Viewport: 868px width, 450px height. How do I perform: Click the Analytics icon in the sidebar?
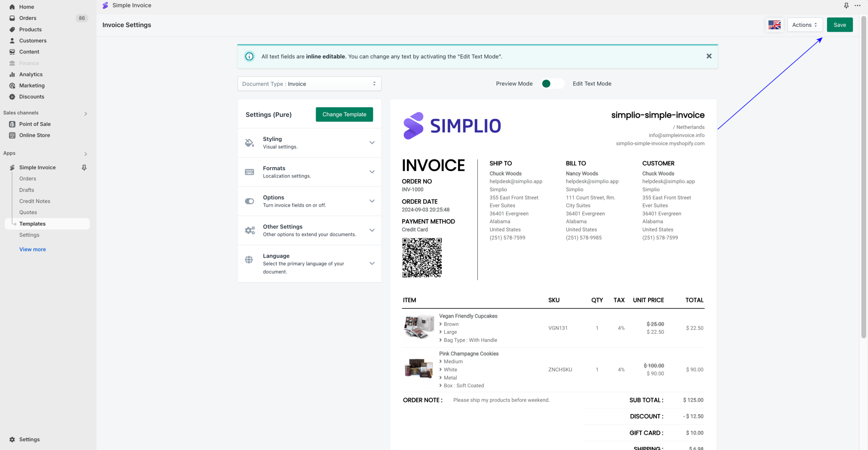click(x=12, y=74)
